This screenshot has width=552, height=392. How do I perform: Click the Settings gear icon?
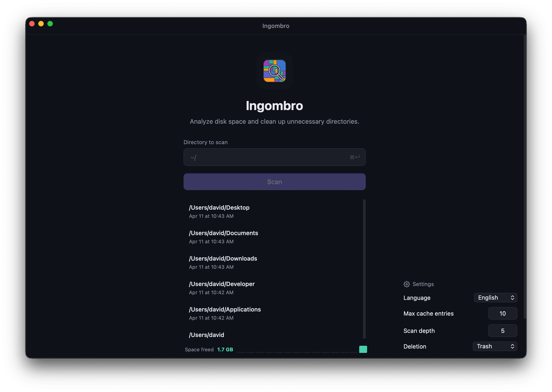406,284
